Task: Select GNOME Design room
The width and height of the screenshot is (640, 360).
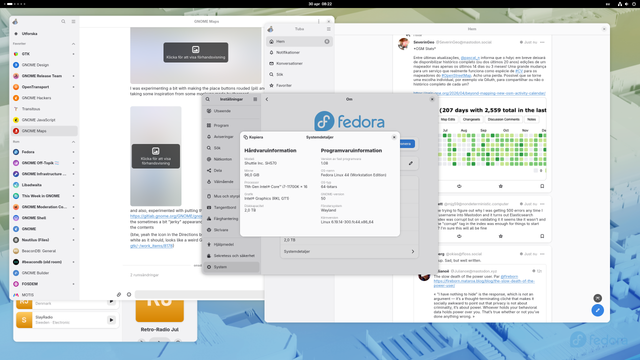Action: (44, 65)
